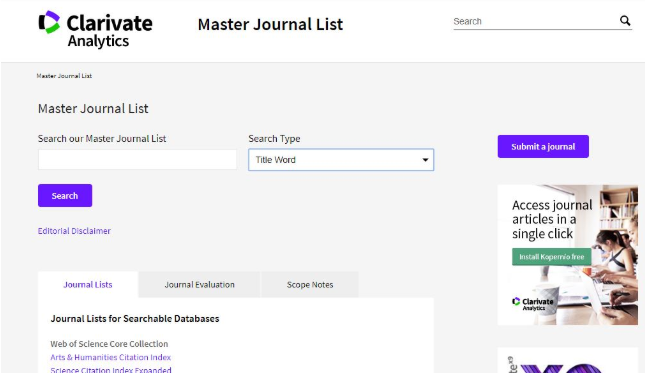Image resolution: width=645 pixels, height=389 pixels.
Task: Click the Journal Lists for Searchable Databases heading
Action: point(135,319)
